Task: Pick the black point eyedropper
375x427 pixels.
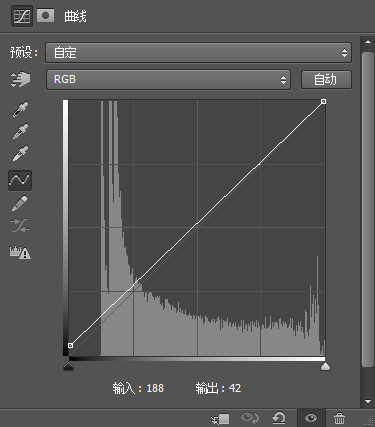Action: 20,109
